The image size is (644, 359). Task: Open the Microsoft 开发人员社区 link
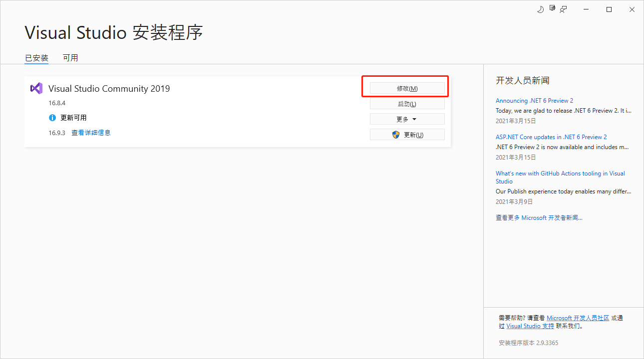coord(578,318)
